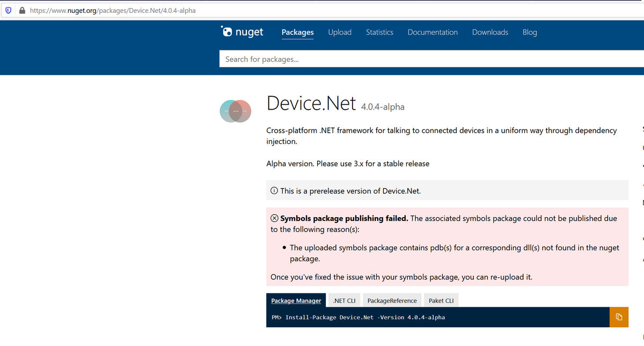
Task: Copy the install command to clipboard
Action: coord(619,317)
